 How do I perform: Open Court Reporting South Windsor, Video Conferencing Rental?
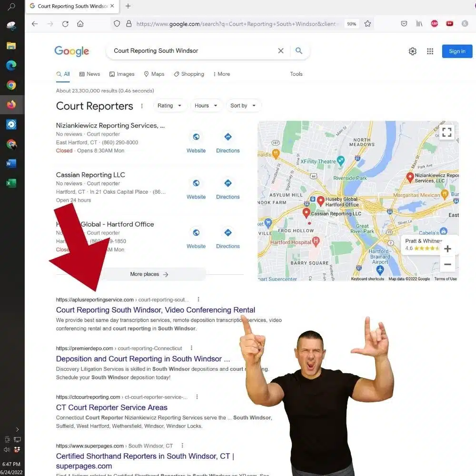pyautogui.click(x=156, y=310)
